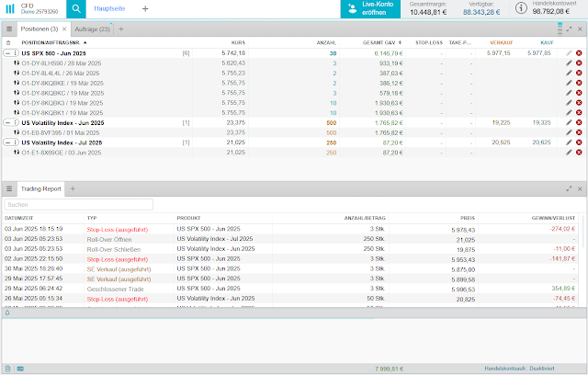This screenshot has width=588, height=375.
Task: Click Kauf price 5.977,85
Action: [539, 53]
